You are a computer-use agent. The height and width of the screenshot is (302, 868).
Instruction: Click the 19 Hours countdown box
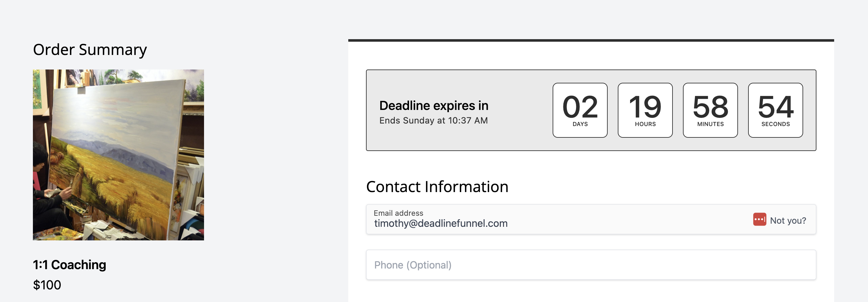tap(645, 110)
